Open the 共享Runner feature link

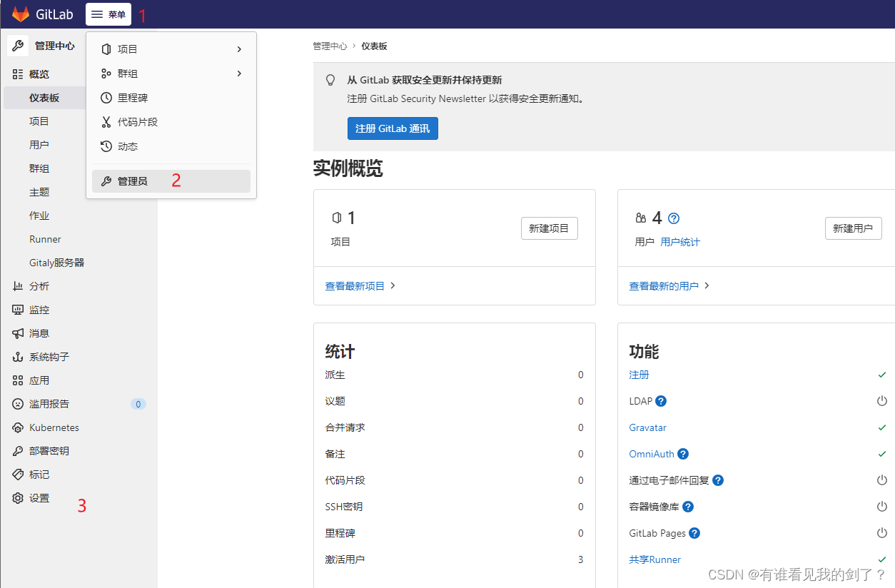[x=654, y=559]
